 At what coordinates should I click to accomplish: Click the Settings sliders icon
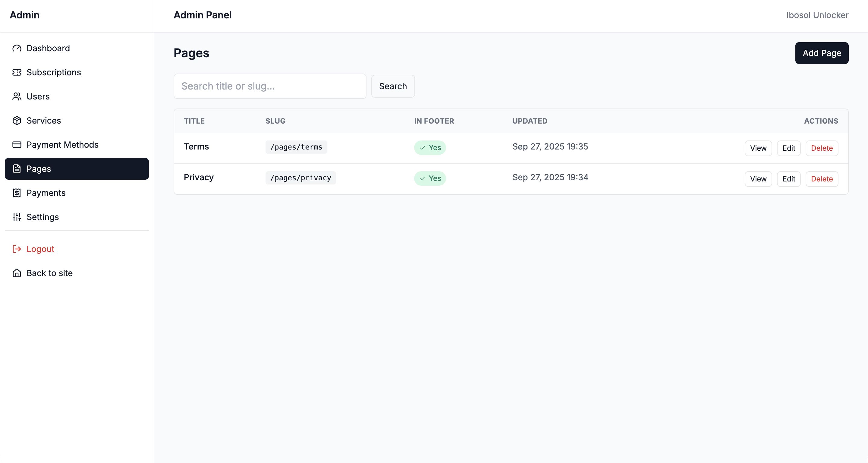click(x=17, y=217)
